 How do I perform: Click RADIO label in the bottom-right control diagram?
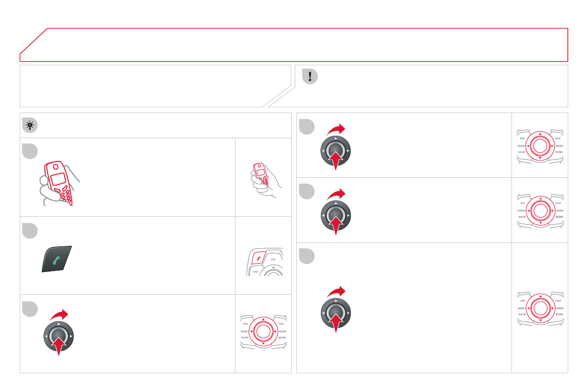[522, 314]
